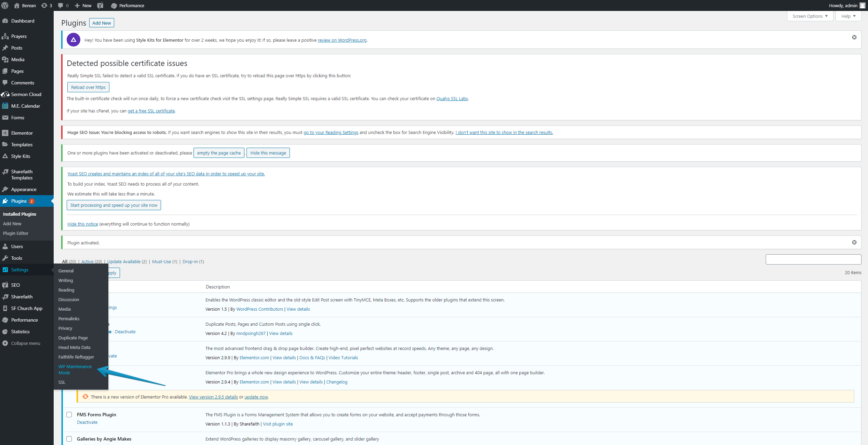Check the Galleries by Angie Makes checkbox
Viewport: 868px width, 445px height.
69,439
